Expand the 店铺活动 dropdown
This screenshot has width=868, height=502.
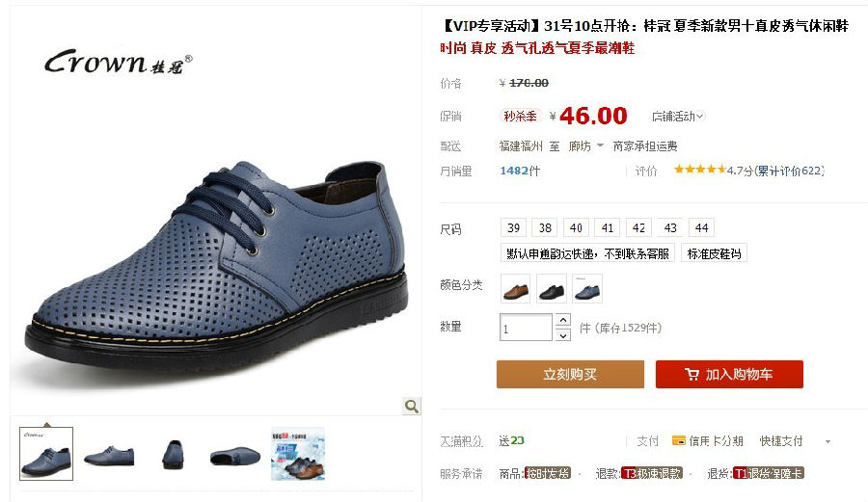678,116
